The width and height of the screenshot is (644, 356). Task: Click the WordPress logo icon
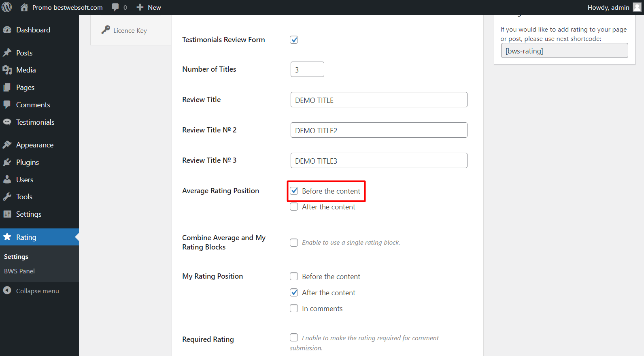[x=7, y=7]
